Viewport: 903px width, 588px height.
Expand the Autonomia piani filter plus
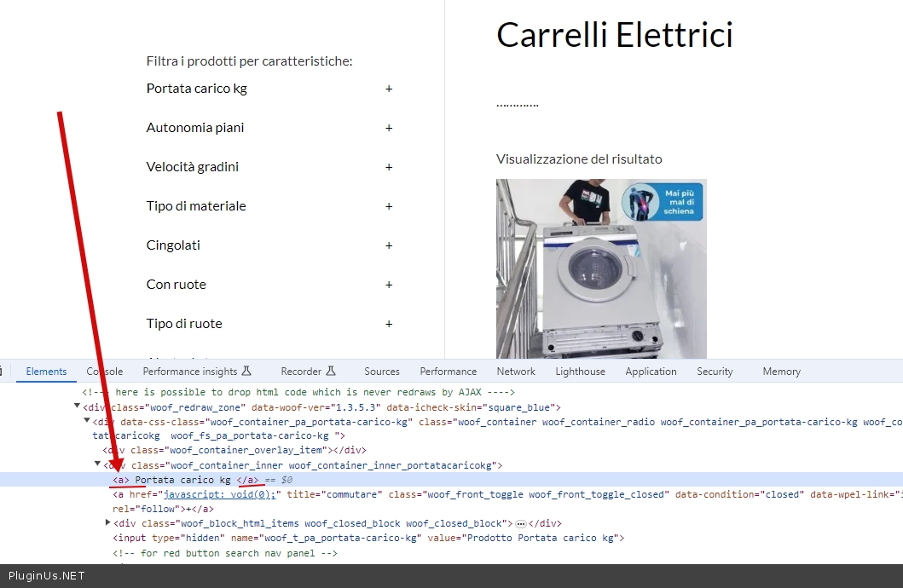tap(389, 128)
